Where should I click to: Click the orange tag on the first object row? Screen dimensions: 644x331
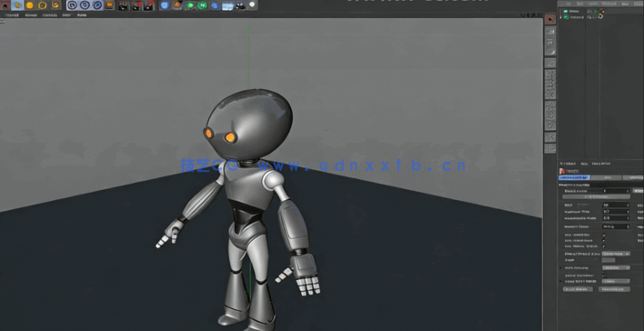(602, 11)
